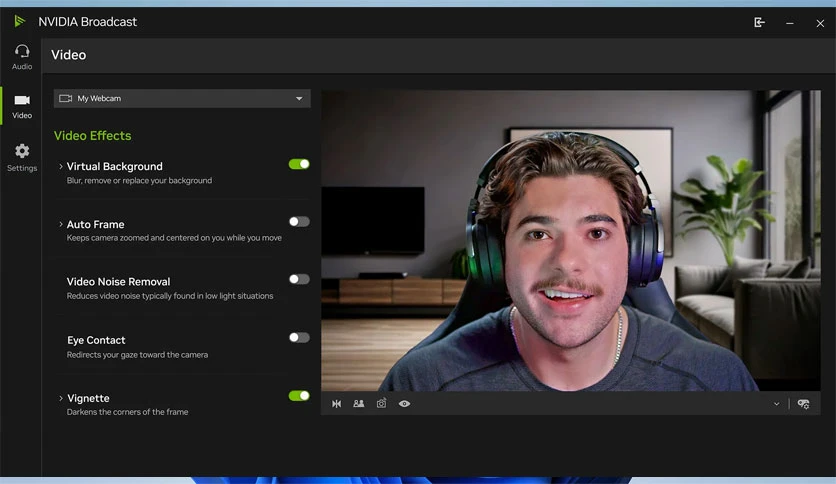Open the feedback chat gear icon
Image resolution: width=836 pixels, height=484 pixels.
point(803,404)
